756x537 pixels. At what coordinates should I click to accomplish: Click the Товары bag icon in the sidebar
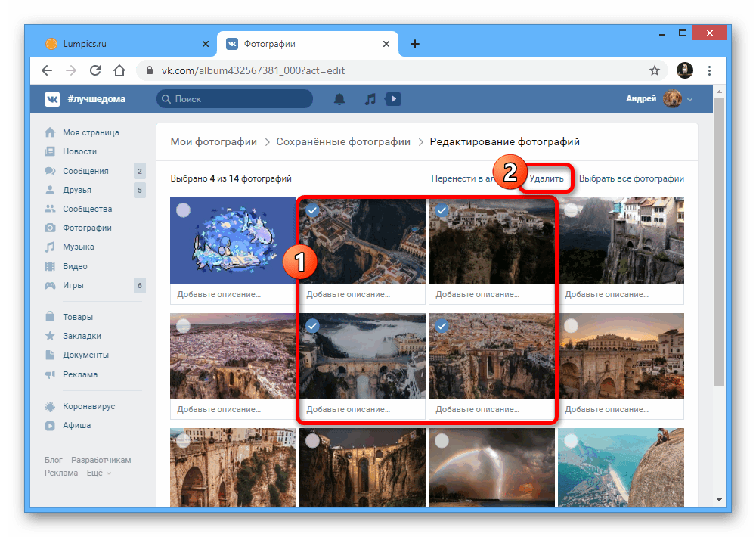(50, 316)
